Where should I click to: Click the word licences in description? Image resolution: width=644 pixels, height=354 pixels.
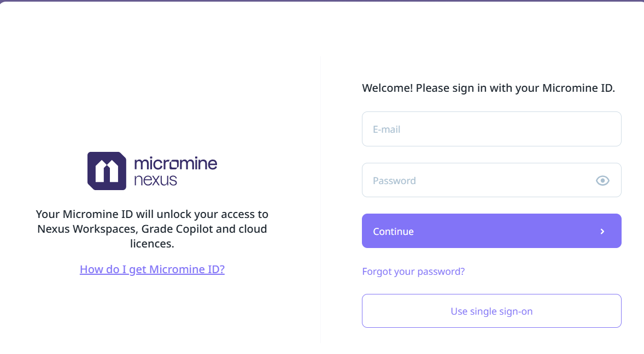152,244
